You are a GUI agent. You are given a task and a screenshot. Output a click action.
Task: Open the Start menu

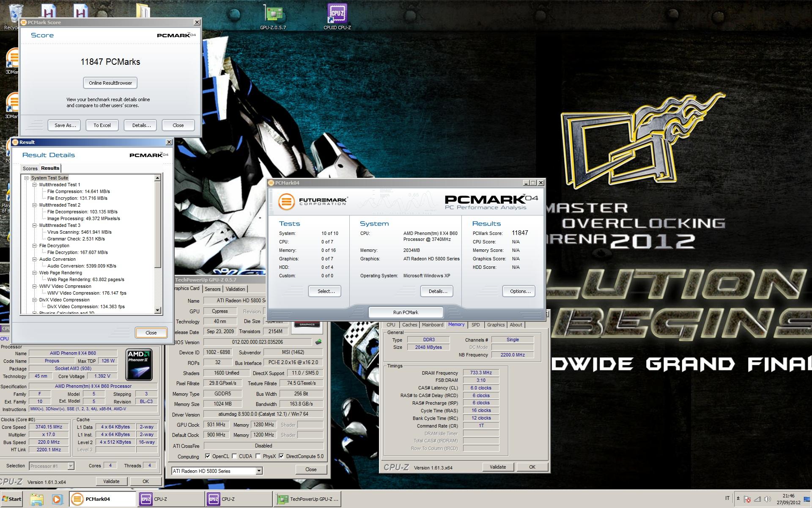[x=12, y=499]
